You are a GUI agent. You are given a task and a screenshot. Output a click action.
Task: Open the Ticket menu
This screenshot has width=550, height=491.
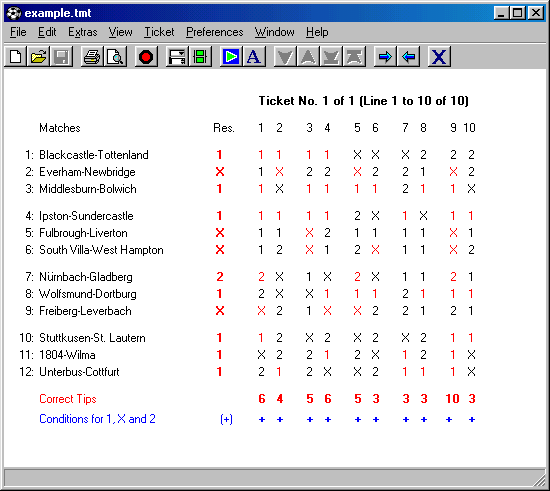(x=159, y=32)
